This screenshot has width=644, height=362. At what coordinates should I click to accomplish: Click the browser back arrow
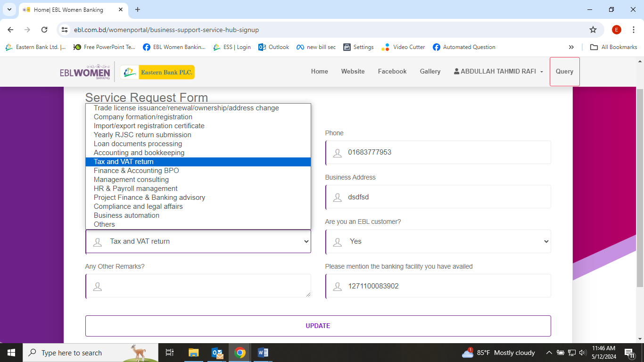coord(10,30)
